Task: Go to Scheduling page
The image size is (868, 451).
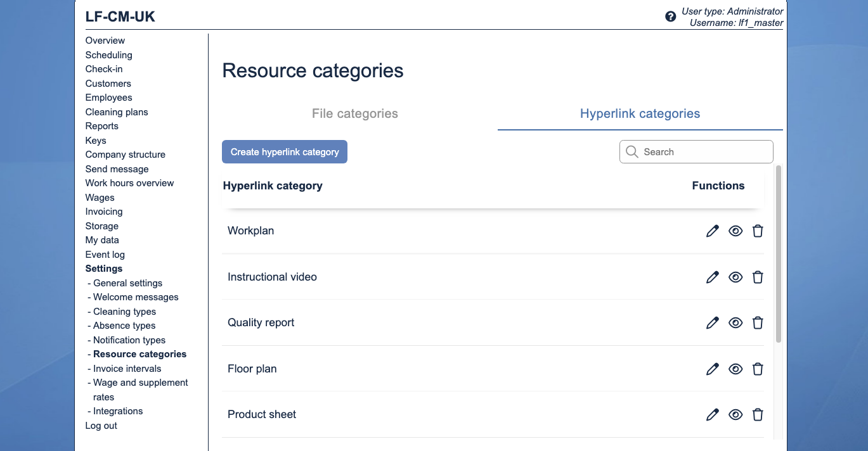Action: [x=109, y=55]
